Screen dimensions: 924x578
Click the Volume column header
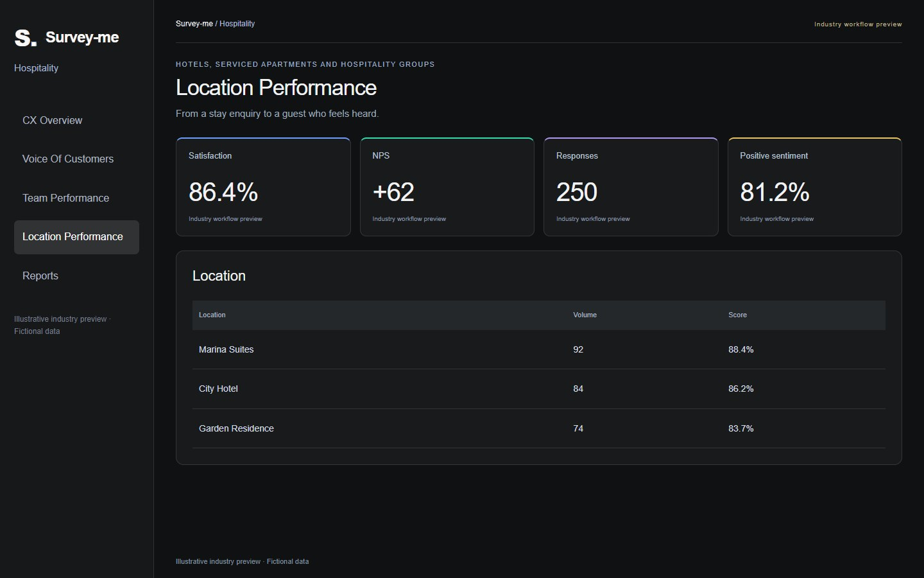[585, 315]
